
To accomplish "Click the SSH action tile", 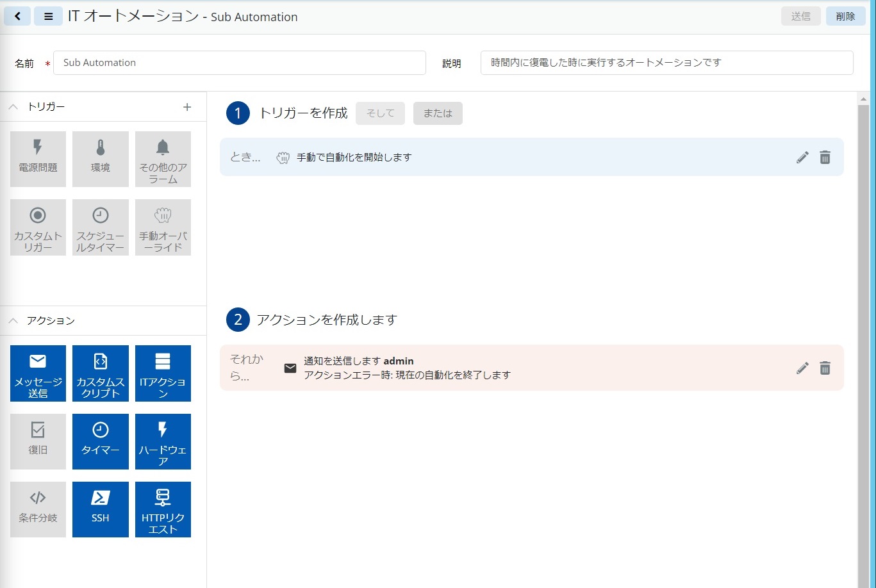I will point(101,509).
